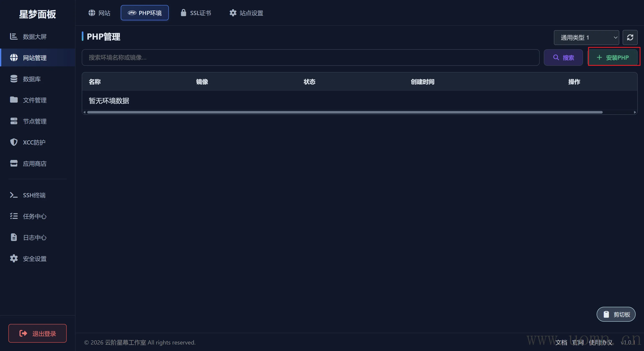
Task: Focus the environment name search field
Action: [x=310, y=57]
